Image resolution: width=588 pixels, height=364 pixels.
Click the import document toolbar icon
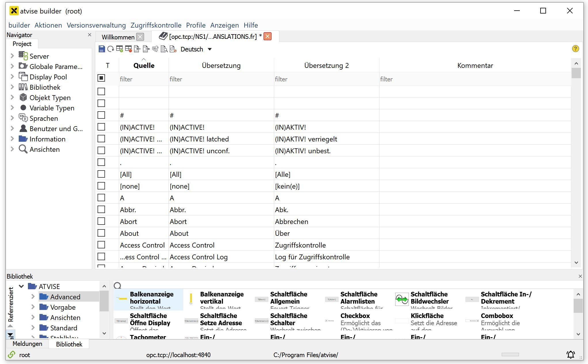click(137, 49)
